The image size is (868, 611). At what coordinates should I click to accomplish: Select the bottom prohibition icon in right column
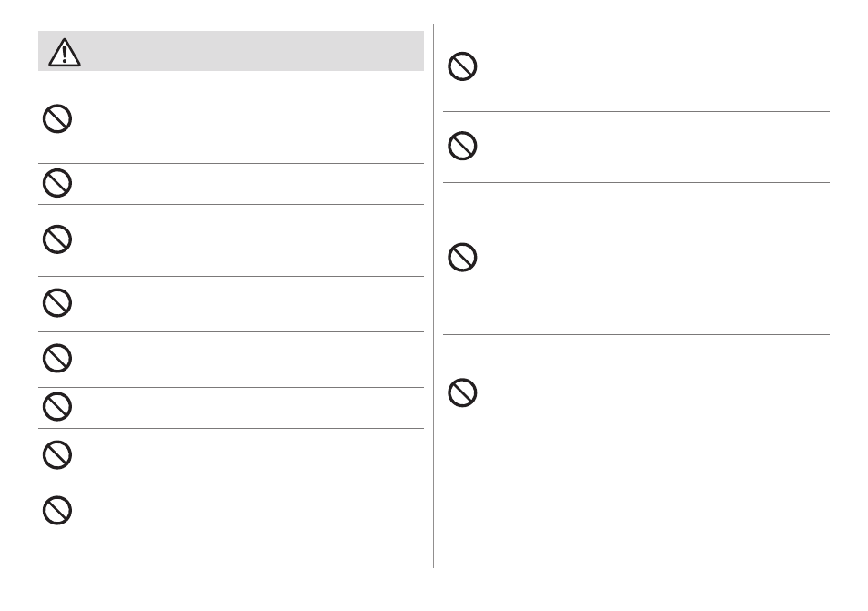[x=462, y=392]
